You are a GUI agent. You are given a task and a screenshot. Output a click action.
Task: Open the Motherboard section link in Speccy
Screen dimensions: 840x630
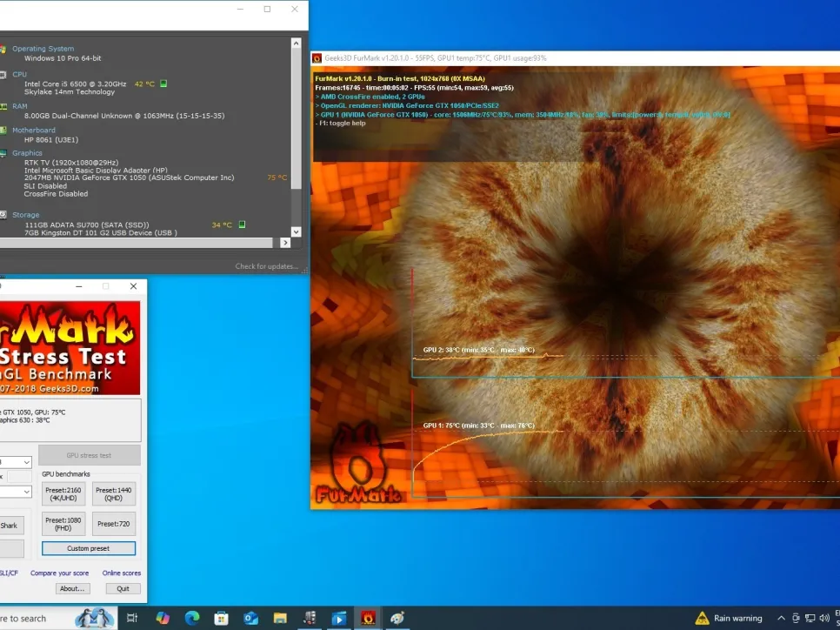34,130
